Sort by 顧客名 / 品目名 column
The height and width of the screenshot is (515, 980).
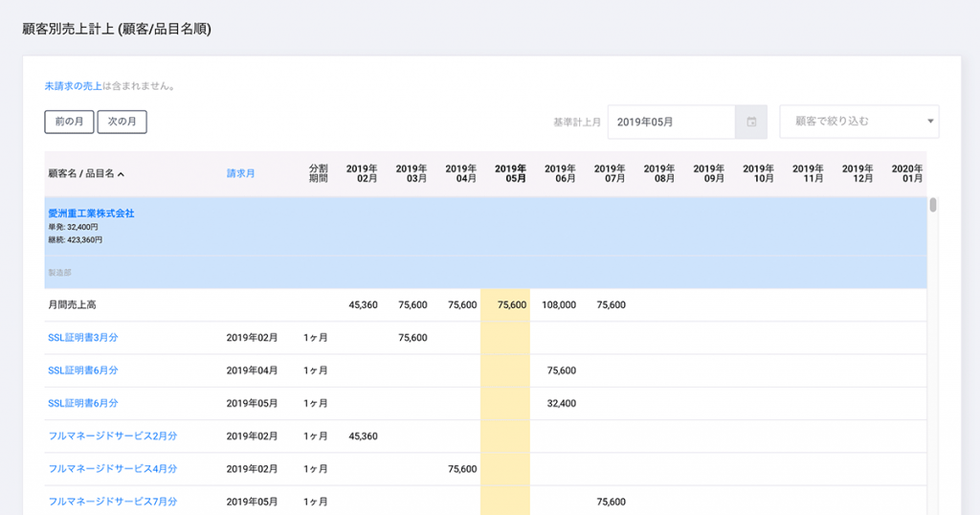coord(86,174)
